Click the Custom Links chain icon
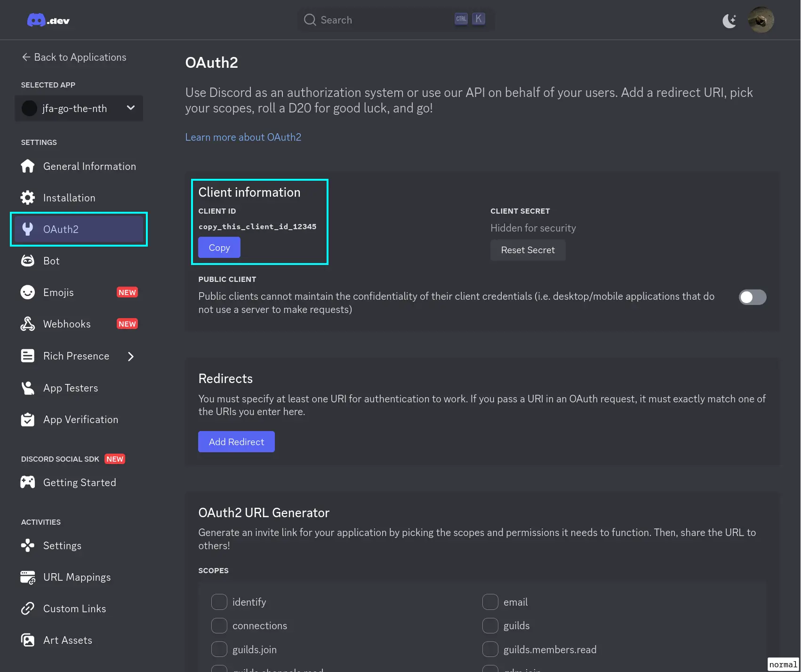The width and height of the screenshot is (801, 672). click(28, 608)
